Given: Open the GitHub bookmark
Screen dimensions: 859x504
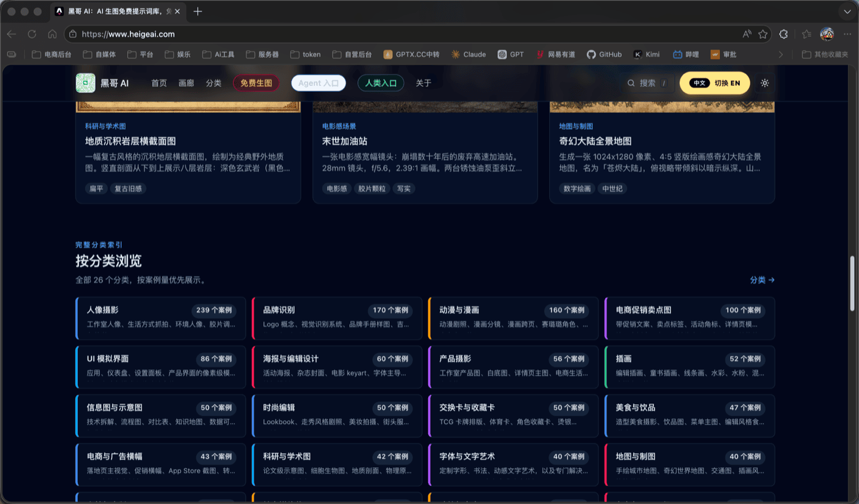Looking at the screenshot, I should [604, 54].
